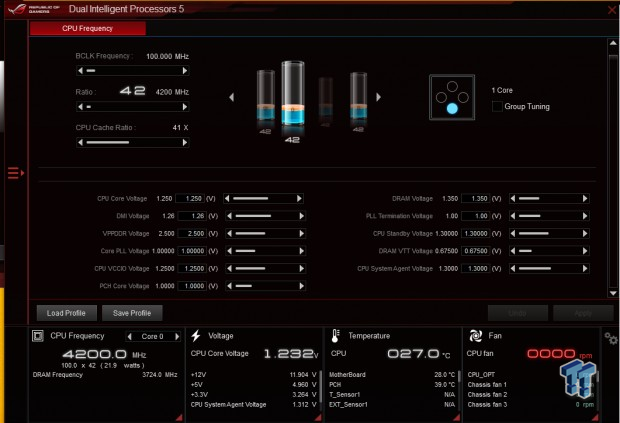Click the MotherBoard 28.0 °C temperature row

click(392, 374)
